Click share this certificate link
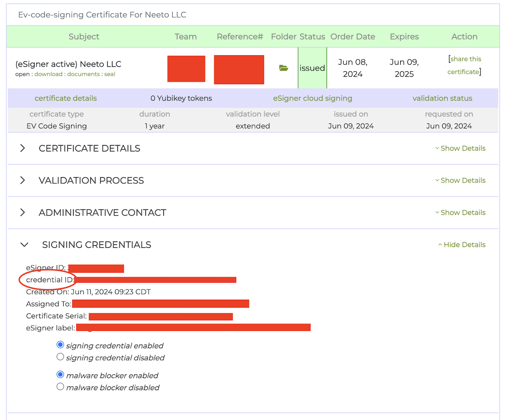The width and height of the screenshot is (510, 420). (464, 65)
